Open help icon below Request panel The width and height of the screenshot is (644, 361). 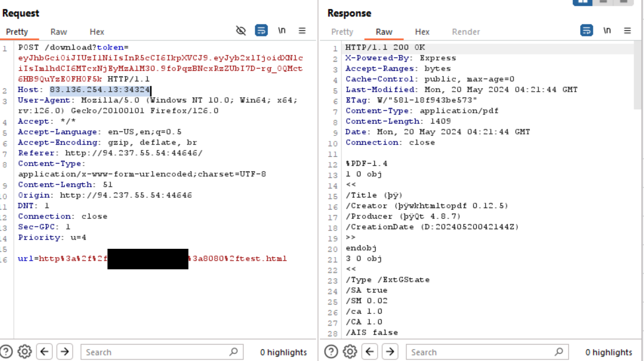6,352
